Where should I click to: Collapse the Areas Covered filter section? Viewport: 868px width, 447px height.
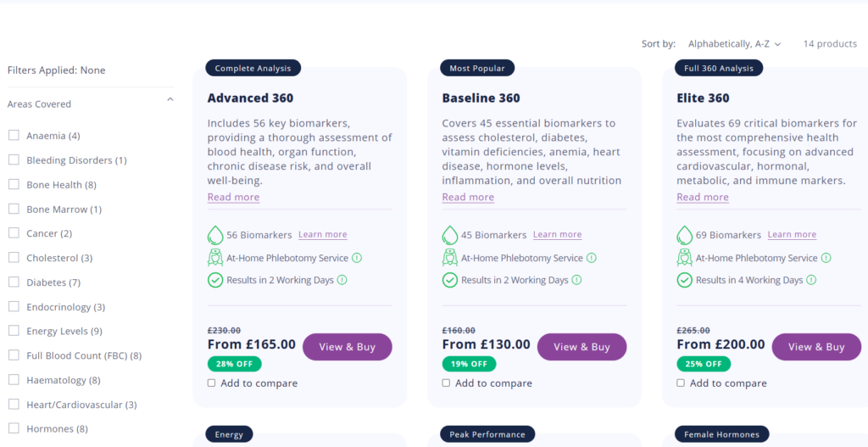[170, 100]
